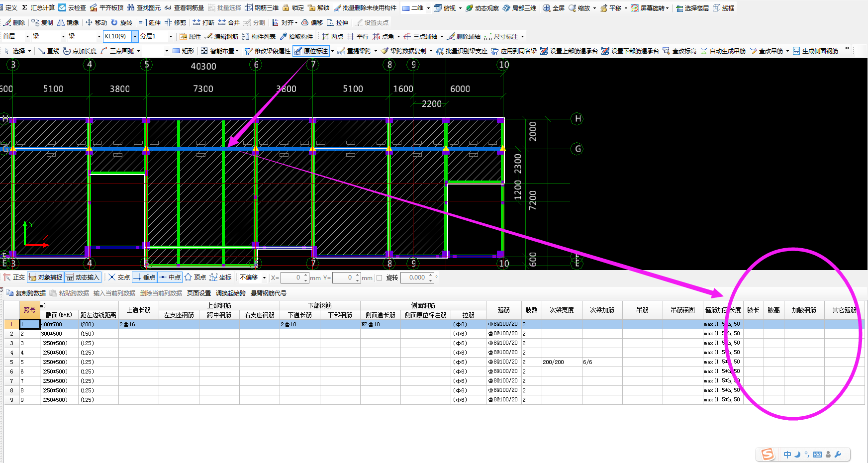
Task: Click 修改梁段属性 modify beam segment
Action: [x=268, y=51]
